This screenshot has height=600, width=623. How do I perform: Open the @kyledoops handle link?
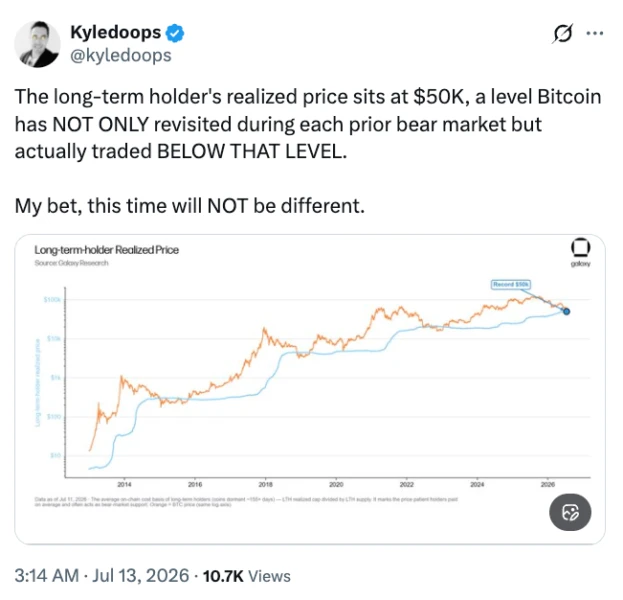click(121, 55)
